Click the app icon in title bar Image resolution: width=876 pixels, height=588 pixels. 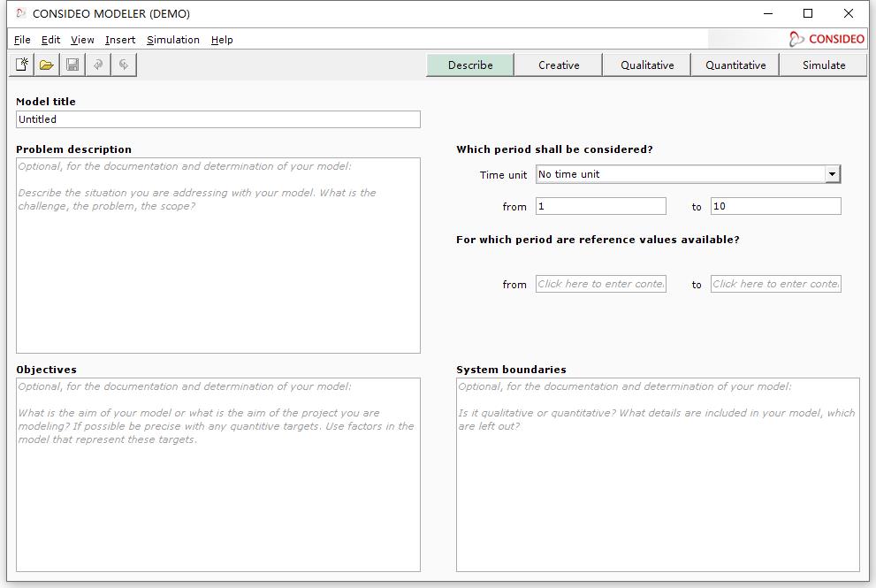click(x=20, y=13)
